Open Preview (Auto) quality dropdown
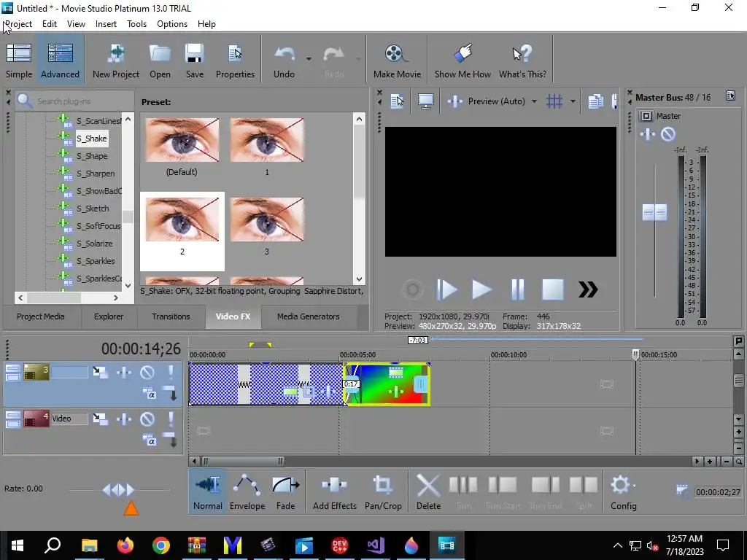This screenshot has width=747, height=560. coord(533,101)
